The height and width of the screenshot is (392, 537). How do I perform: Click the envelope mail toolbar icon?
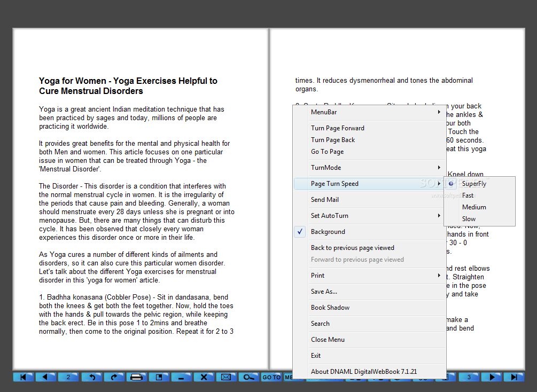click(227, 377)
